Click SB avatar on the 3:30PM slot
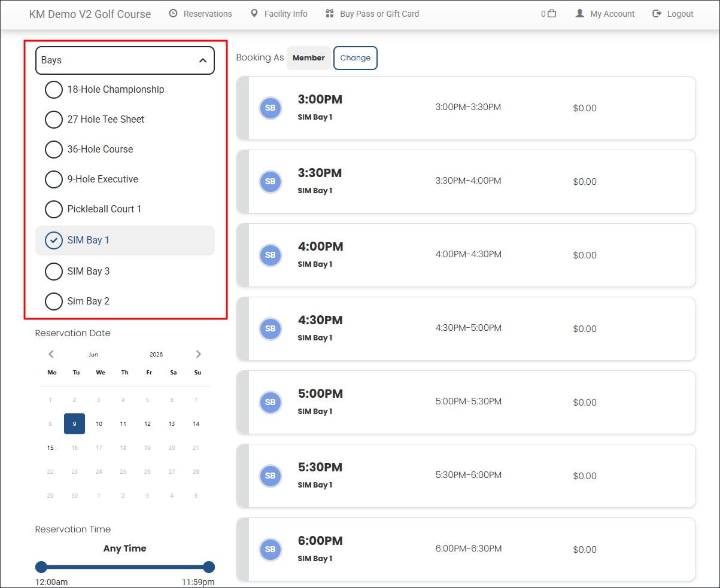This screenshot has width=720, height=588. [x=270, y=182]
